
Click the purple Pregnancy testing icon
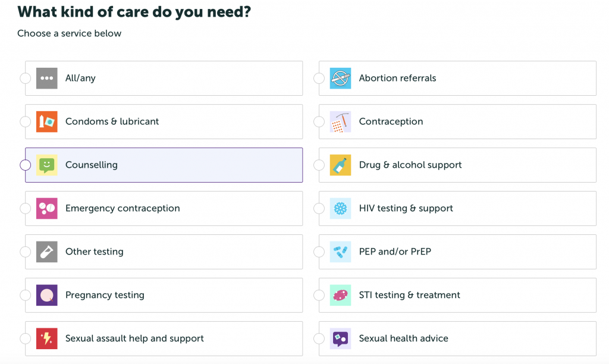tap(46, 295)
